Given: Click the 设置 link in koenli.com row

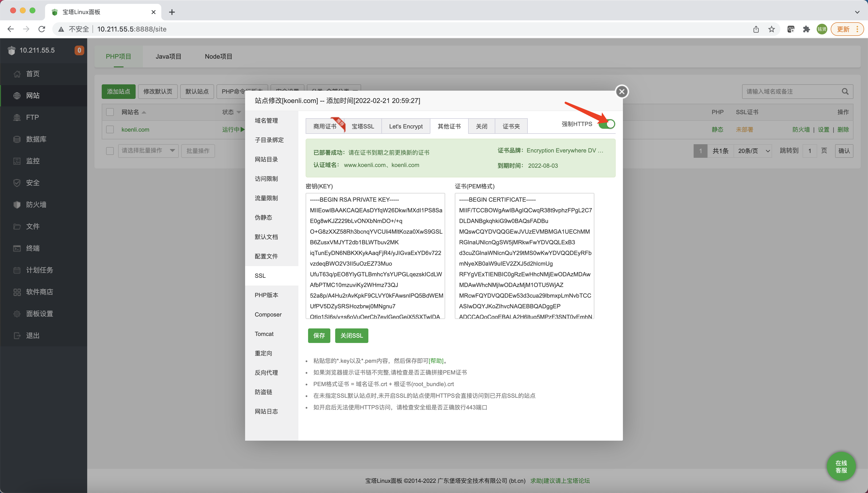Looking at the screenshot, I should [x=824, y=130].
